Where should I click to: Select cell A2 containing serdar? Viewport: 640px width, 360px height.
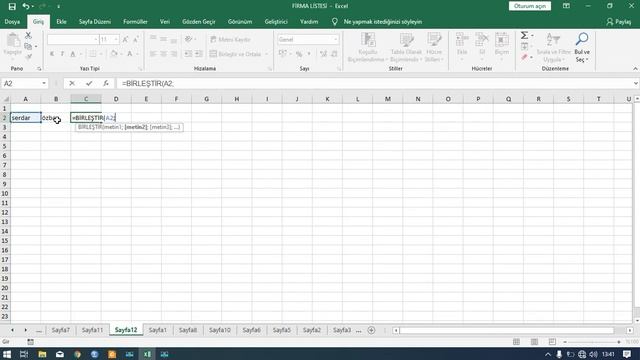[x=25, y=118]
